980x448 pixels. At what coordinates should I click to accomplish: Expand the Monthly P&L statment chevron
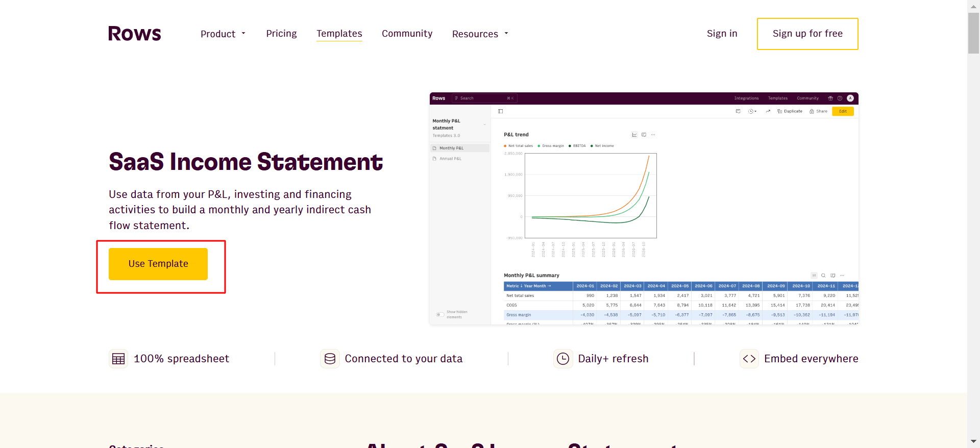484,125
